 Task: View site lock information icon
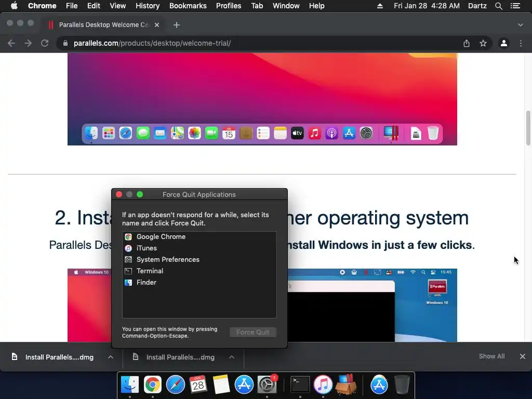(x=65, y=43)
